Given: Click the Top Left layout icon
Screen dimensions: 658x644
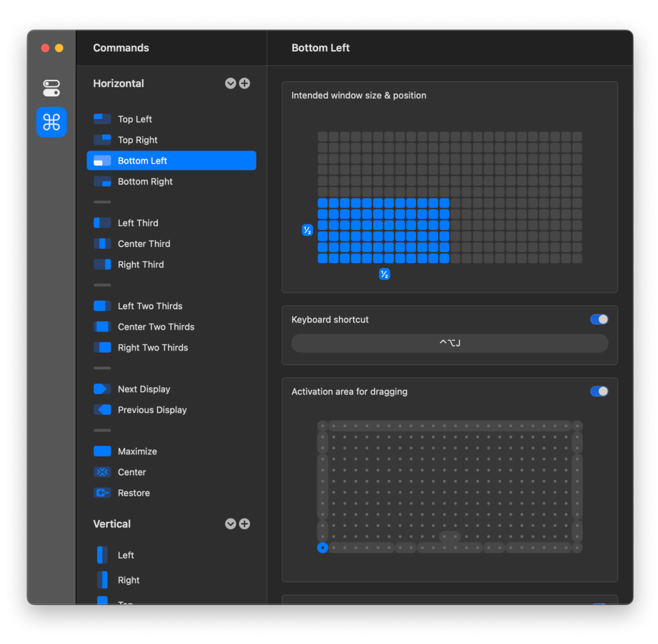Looking at the screenshot, I should (102, 119).
